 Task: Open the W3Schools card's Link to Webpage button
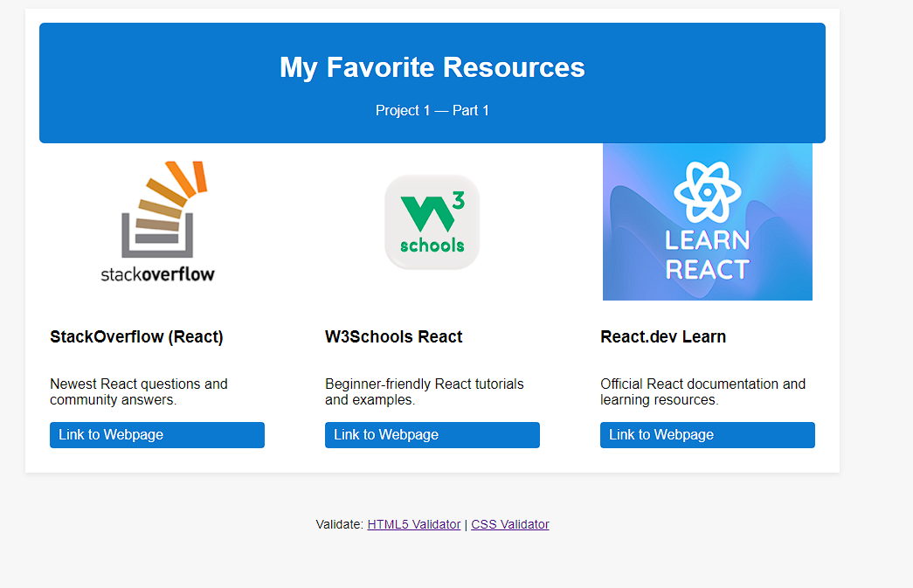coord(432,435)
